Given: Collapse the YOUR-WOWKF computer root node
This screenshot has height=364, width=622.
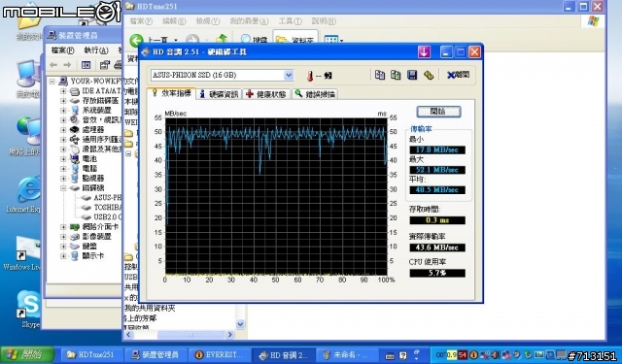Looking at the screenshot, I should tap(52, 82).
